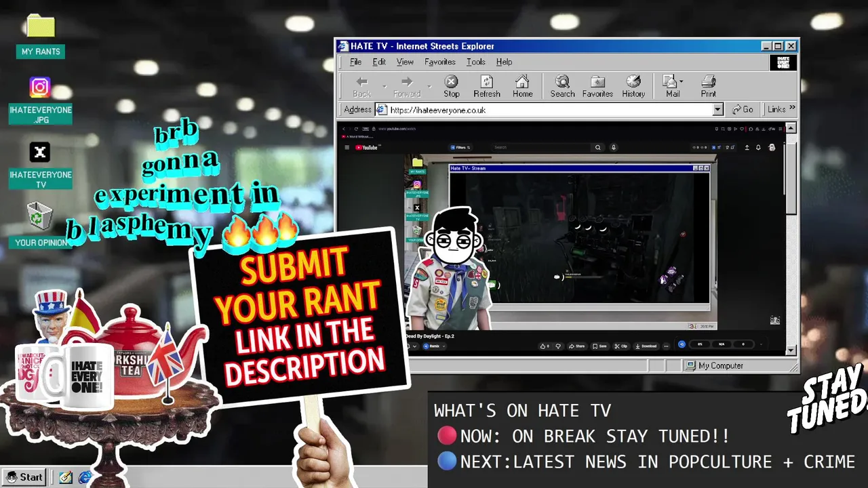Dislike the Dead By Daylight video
This screenshot has width=868, height=488.
[558, 346]
